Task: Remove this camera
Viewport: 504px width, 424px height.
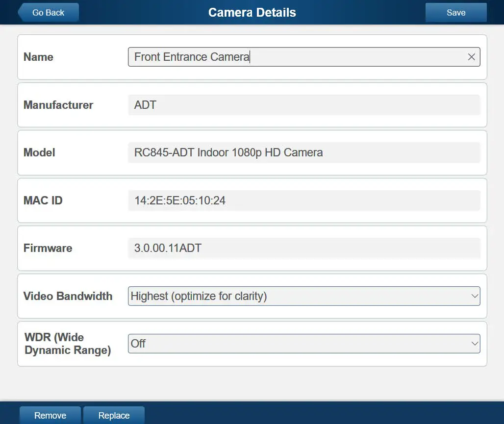Action: (x=50, y=415)
